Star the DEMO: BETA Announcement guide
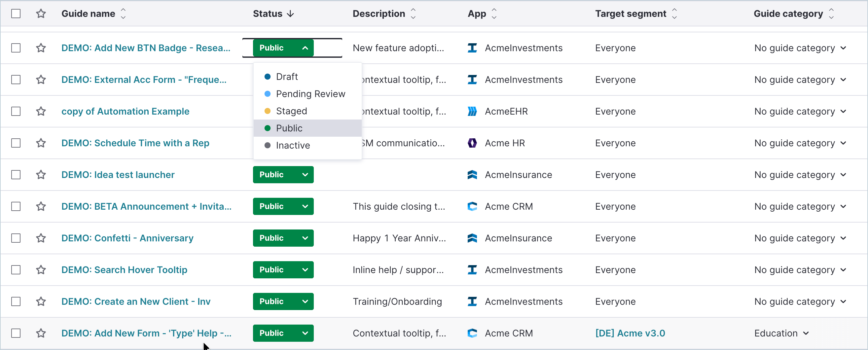This screenshot has width=868, height=350. (x=41, y=206)
